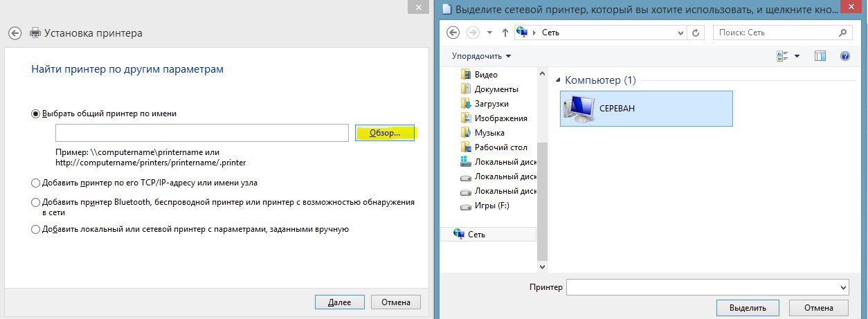Refresh the network location view
The height and width of the screenshot is (319, 868).
[696, 33]
